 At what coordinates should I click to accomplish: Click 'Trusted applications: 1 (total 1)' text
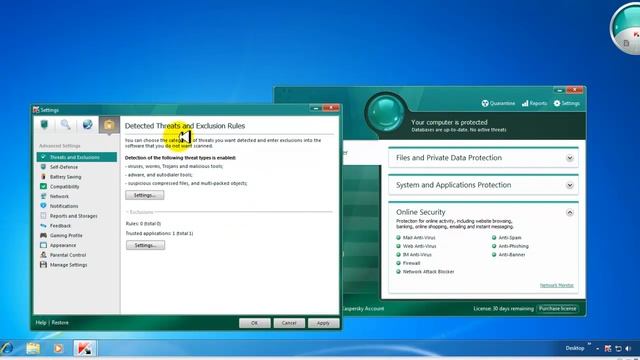159,233
